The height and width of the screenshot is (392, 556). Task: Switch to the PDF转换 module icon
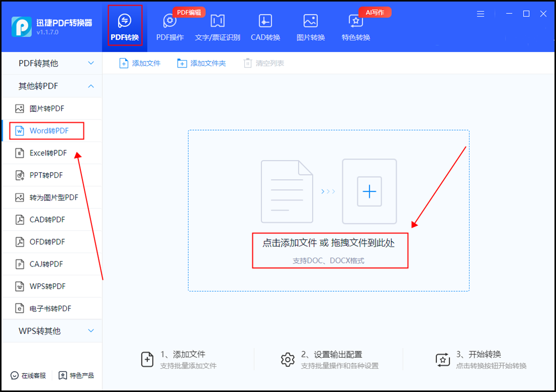click(x=125, y=25)
